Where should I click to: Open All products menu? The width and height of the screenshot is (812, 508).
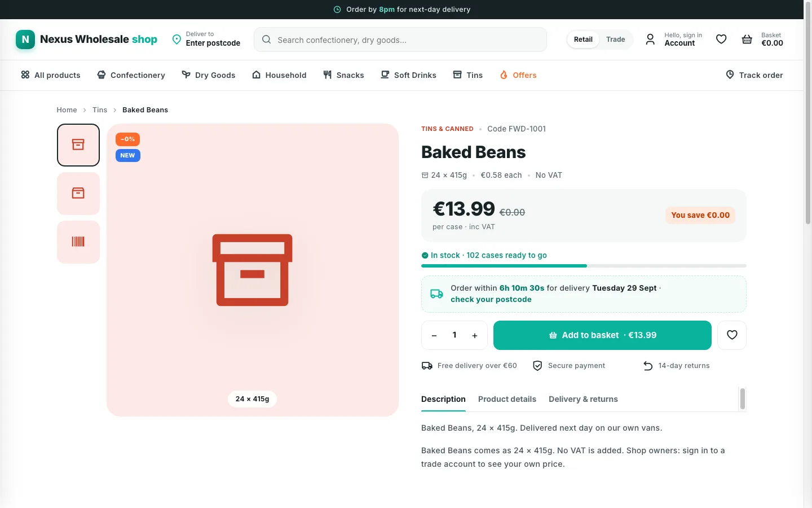pyautogui.click(x=51, y=75)
